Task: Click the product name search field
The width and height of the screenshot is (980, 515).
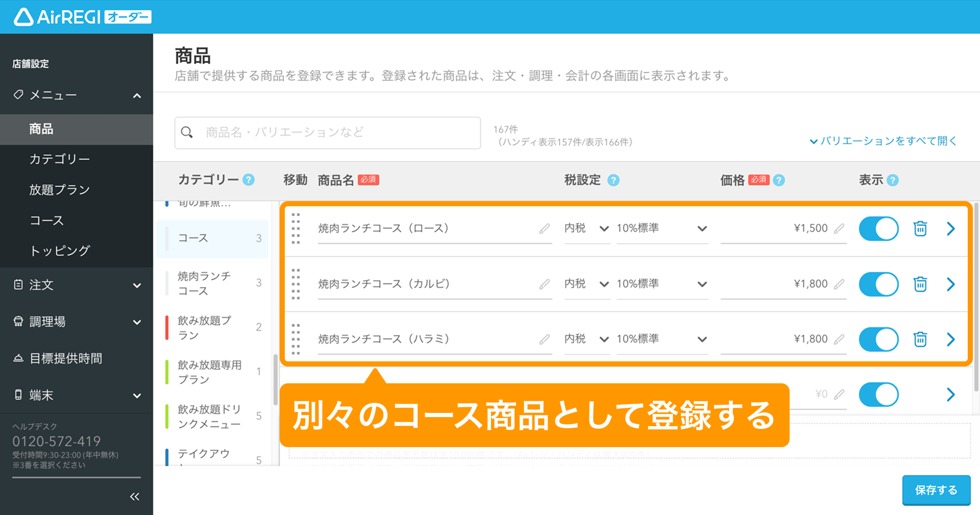Action: (328, 133)
